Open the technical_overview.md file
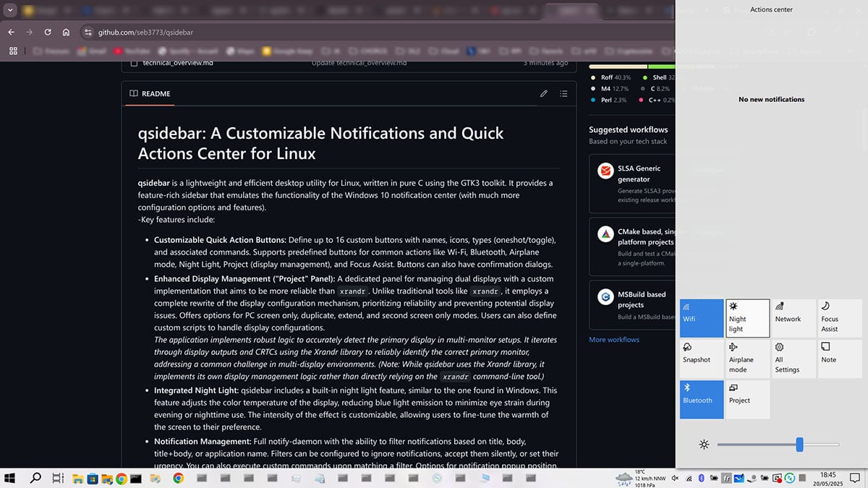Viewport: 868px width, 488px height. click(x=177, y=63)
